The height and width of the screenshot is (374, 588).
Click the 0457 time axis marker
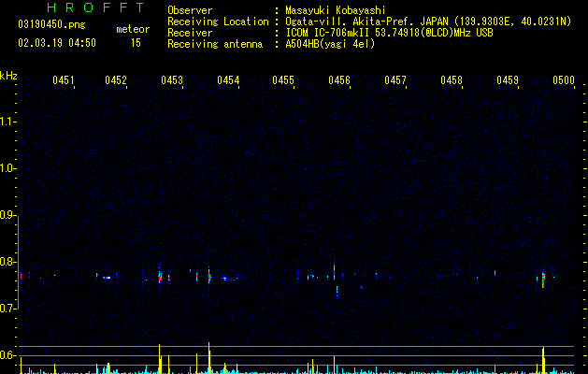(x=395, y=79)
